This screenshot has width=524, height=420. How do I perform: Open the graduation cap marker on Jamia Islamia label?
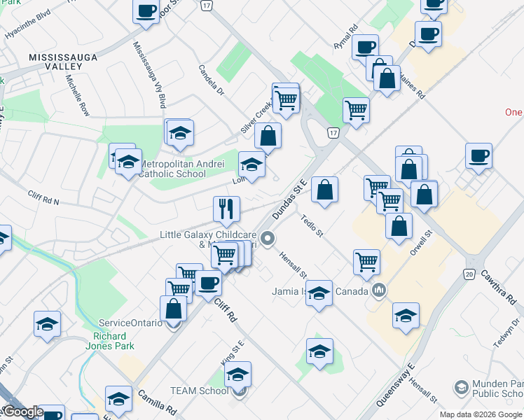point(319,295)
